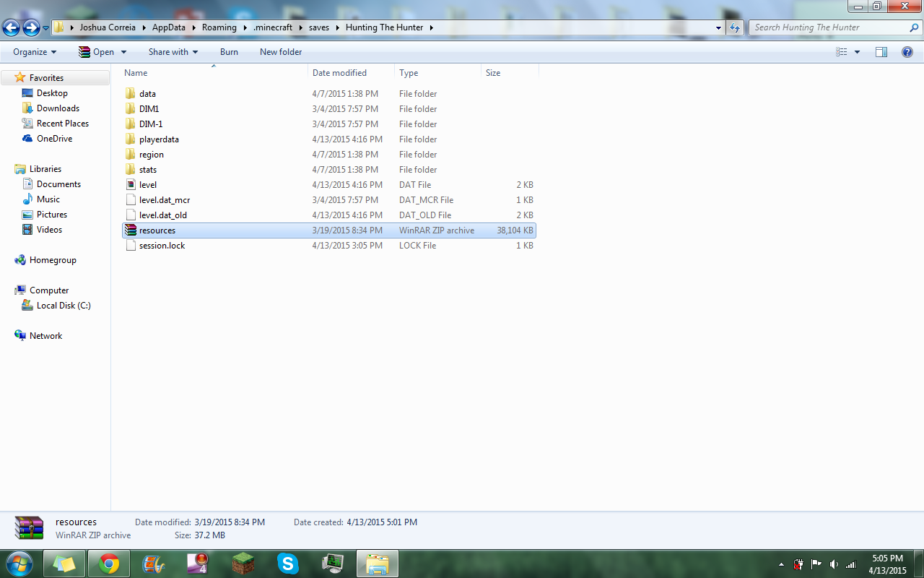The width and height of the screenshot is (924, 578).
Task: Select the region folder icon
Action: click(x=130, y=155)
